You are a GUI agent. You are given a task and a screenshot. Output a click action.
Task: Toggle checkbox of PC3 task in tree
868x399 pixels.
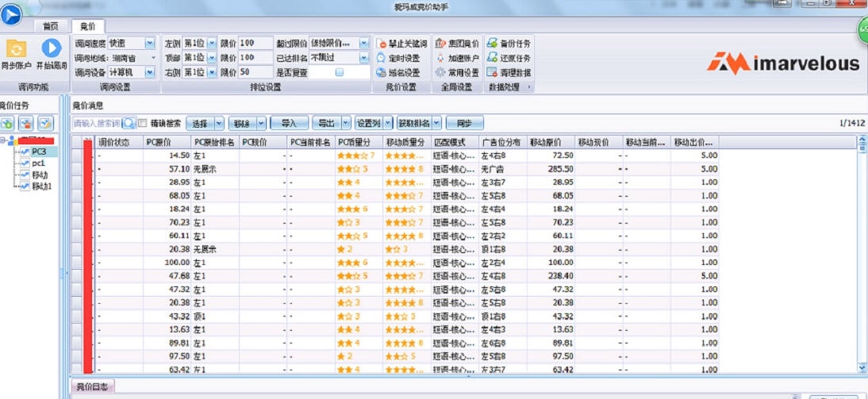pos(25,152)
